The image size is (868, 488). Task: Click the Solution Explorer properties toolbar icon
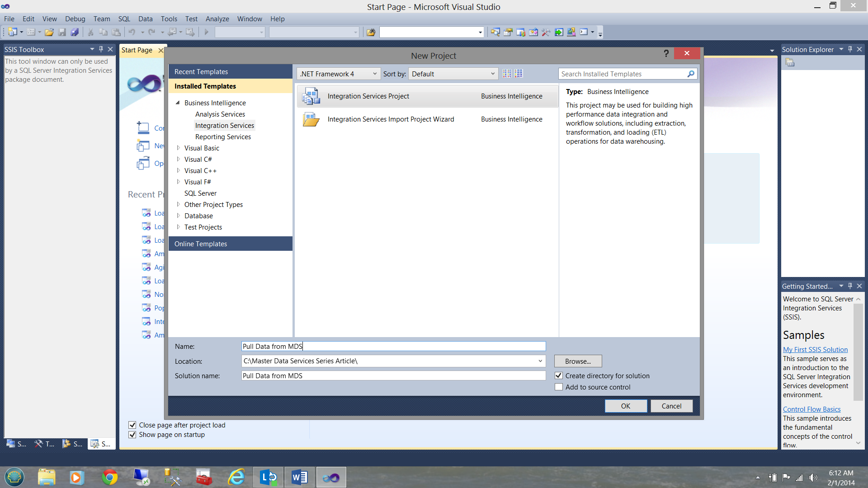click(790, 63)
